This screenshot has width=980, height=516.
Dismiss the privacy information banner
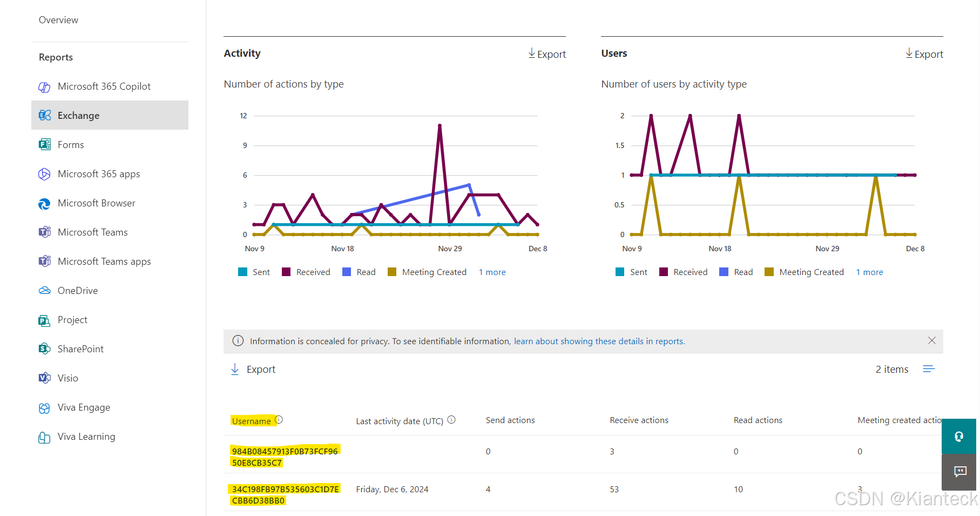931,340
